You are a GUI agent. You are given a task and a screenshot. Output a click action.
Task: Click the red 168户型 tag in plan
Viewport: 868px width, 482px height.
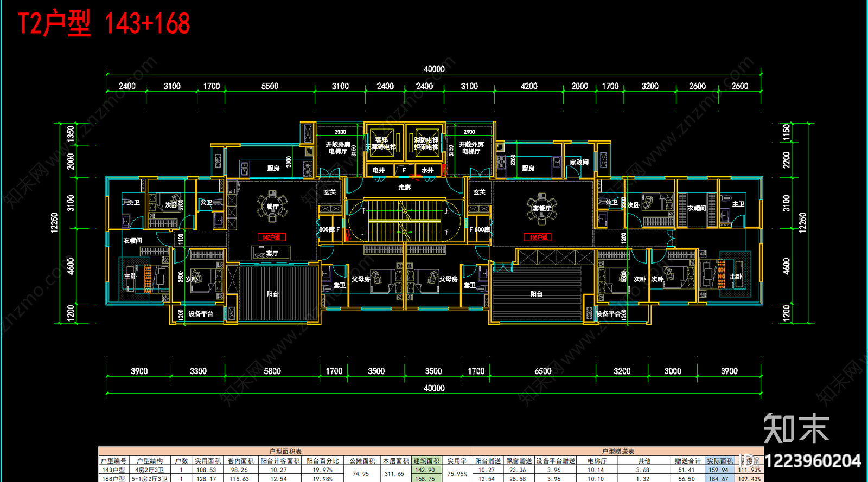(538, 237)
